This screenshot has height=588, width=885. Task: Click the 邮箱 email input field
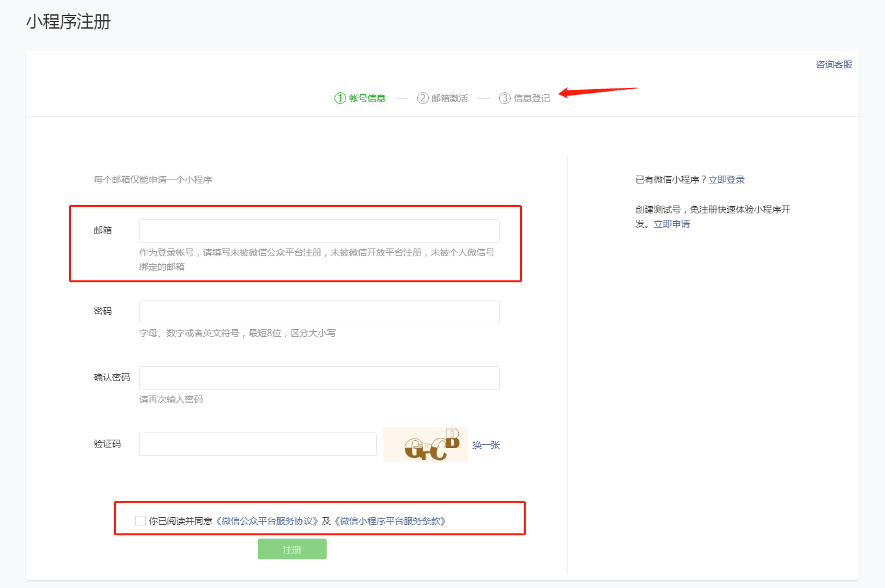coord(320,231)
